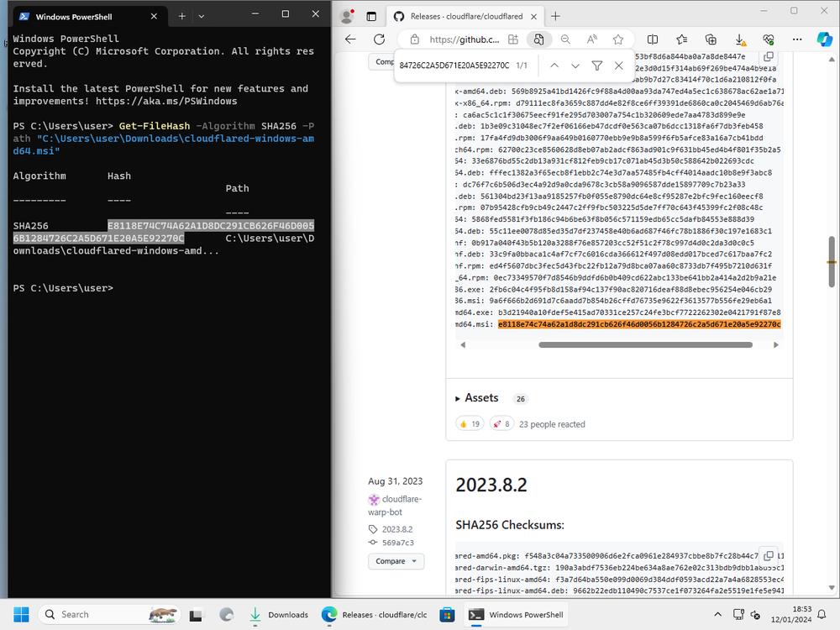The image size is (840, 630).
Task: Go back in Edge browser
Action: [x=350, y=39]
